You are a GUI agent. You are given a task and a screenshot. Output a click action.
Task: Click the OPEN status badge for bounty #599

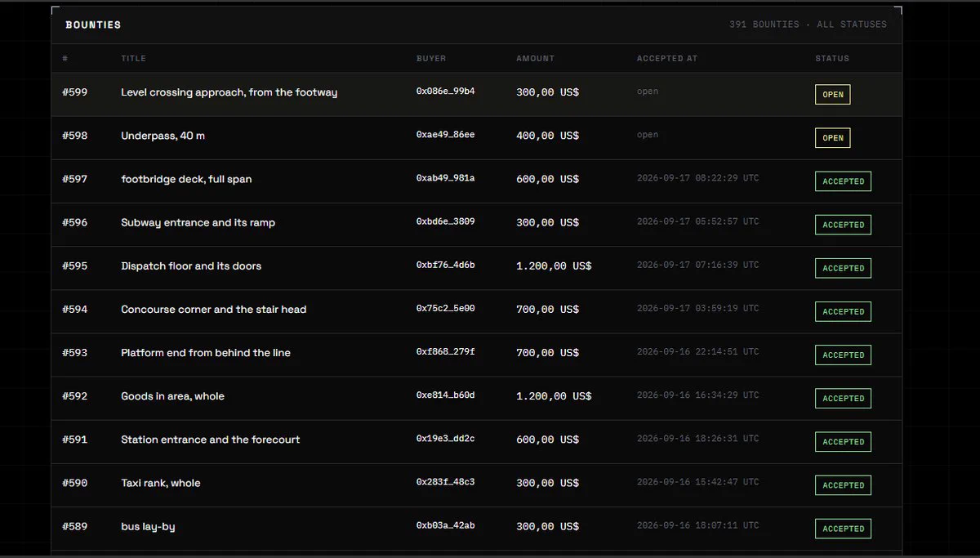(x=832, y=95)
